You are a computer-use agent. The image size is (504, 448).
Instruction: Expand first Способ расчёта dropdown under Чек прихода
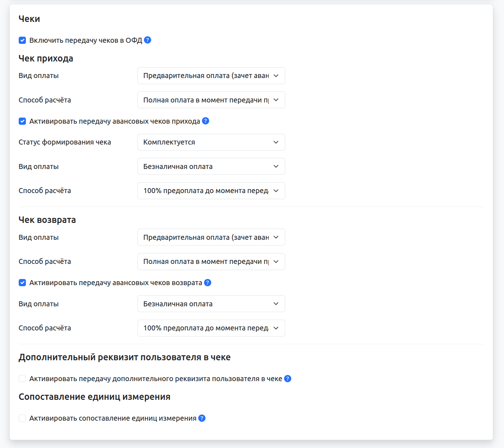211,100
